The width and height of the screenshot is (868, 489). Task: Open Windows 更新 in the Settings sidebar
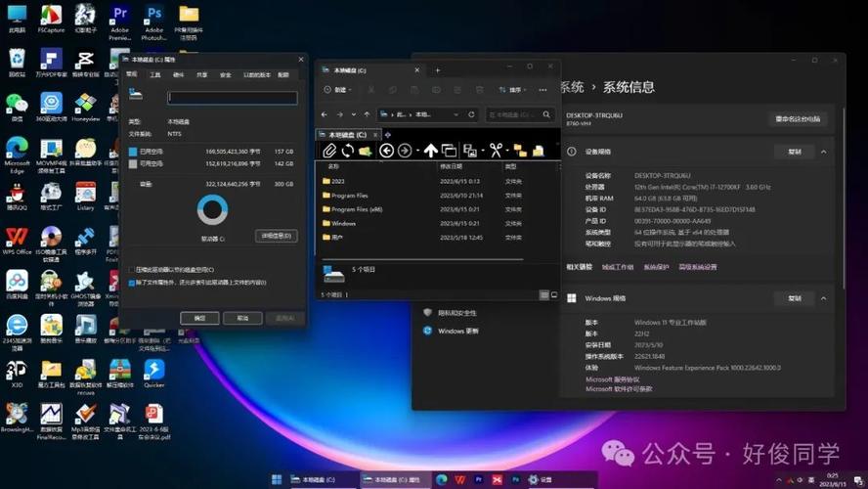click(x=452, y=332)
